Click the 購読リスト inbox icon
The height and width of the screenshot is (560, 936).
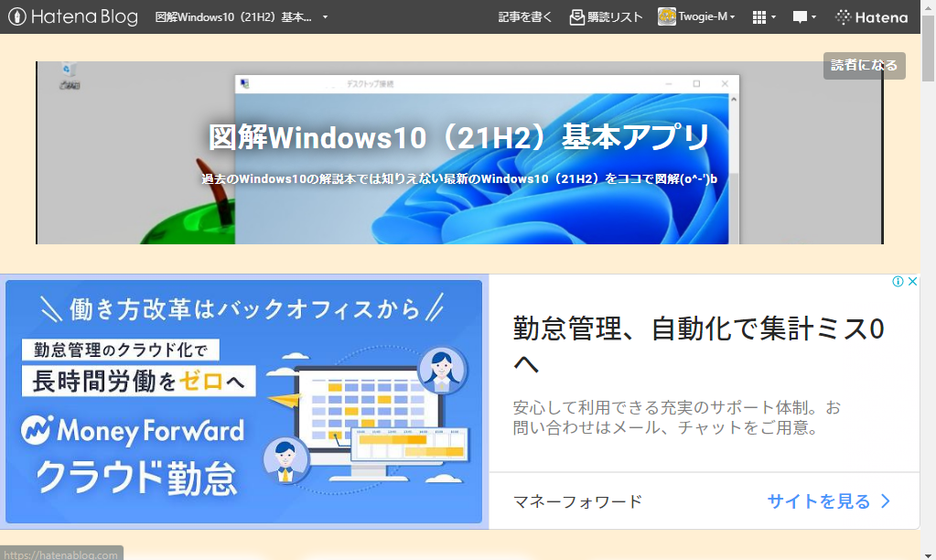[576, 17]
